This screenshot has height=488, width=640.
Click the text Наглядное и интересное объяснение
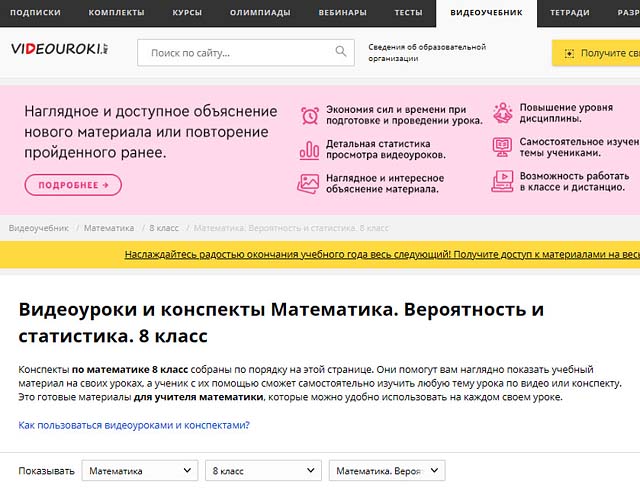tap(384, 184)
